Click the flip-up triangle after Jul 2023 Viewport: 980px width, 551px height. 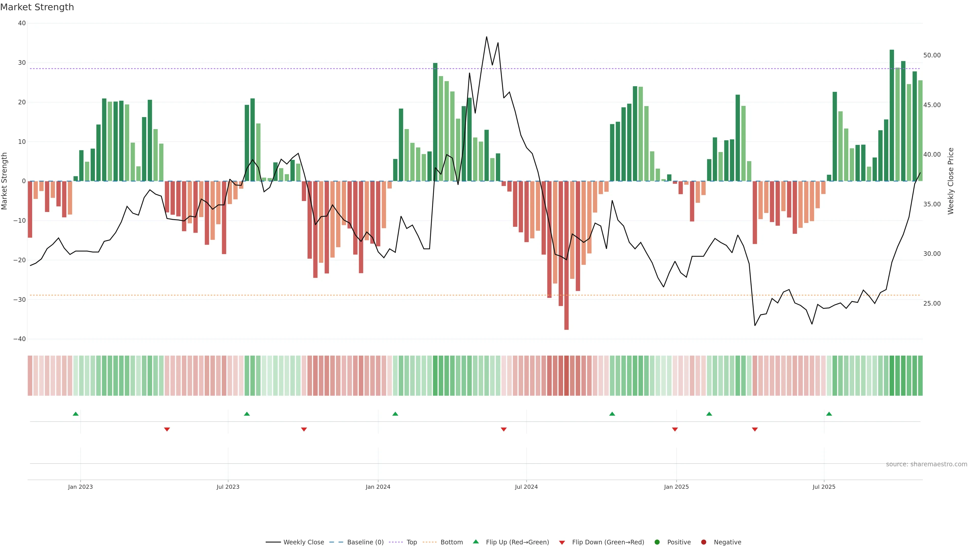tap(247, 414)
